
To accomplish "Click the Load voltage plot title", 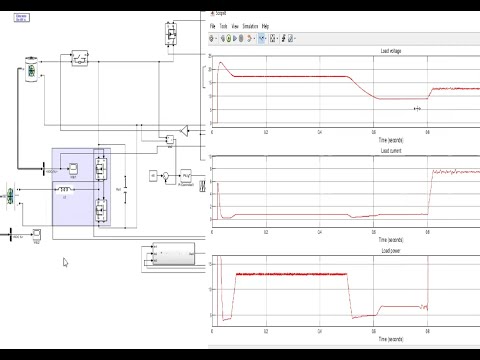I will point(391,51).
